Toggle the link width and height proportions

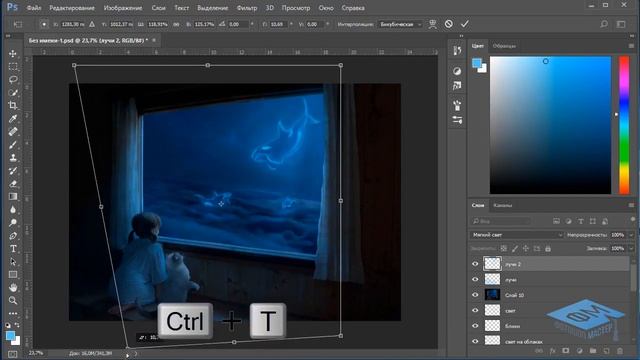176,24
